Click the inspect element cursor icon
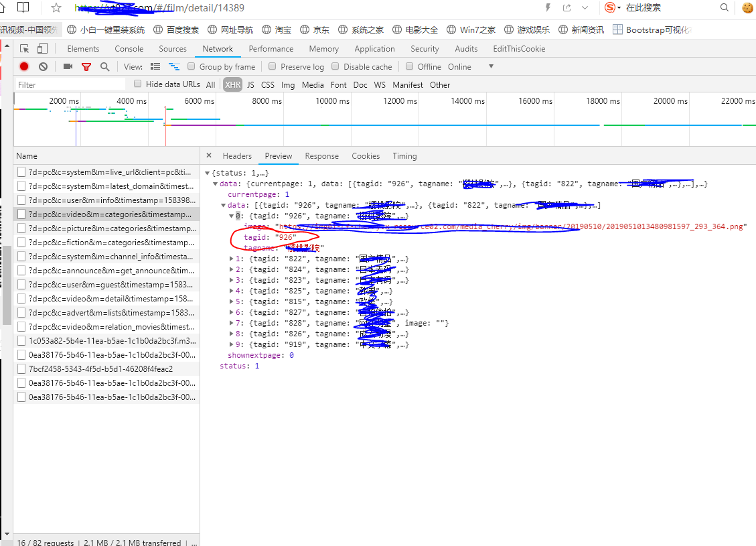Screen dimensions: 756x546 tap(25, 49)
